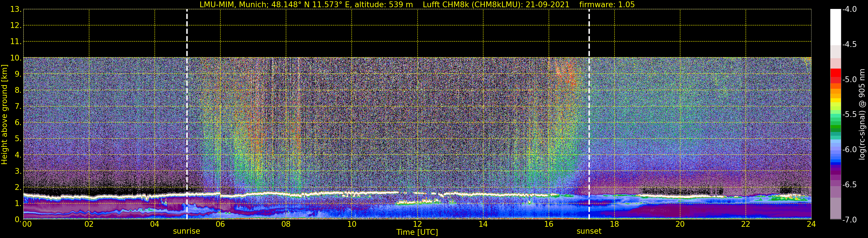Click the white dashed sunrise line
This screenshot has height=238, width=868.
tap(187, 114)
